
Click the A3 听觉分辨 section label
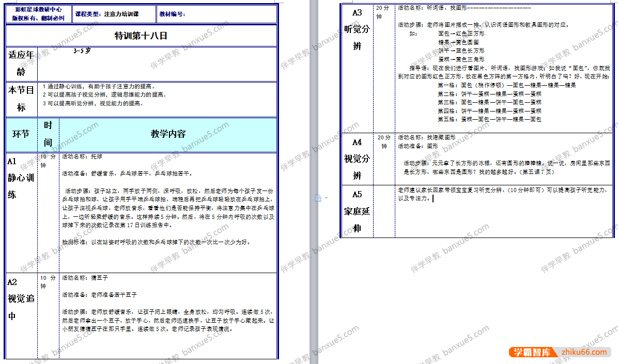click(x=357, y=29)
